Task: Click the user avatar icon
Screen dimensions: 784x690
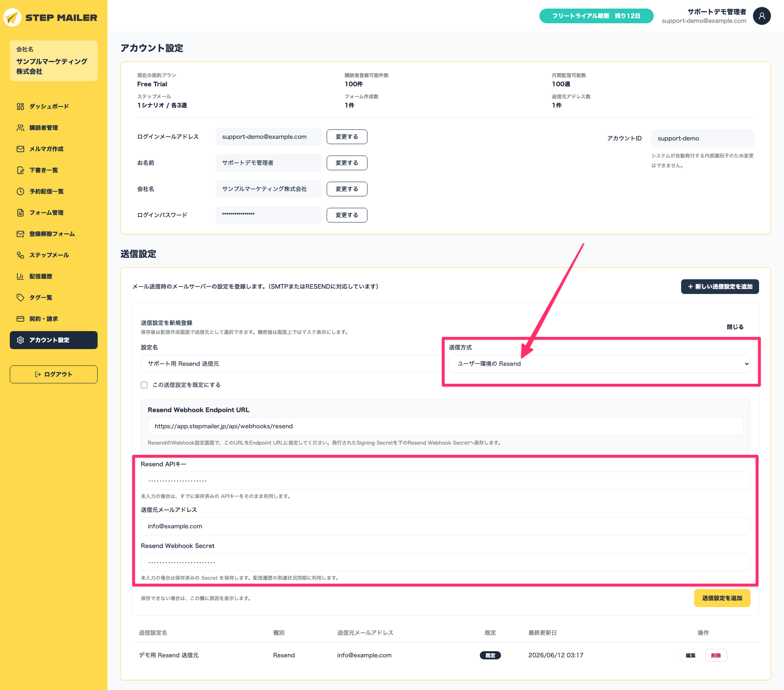Action: coord(762,16)
